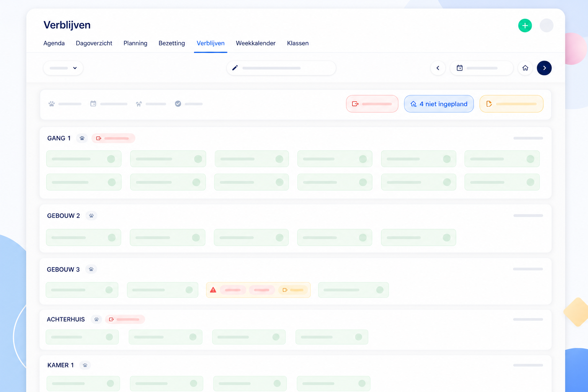
Task: Open the round user avatar
Action: (x=546, y=26)
